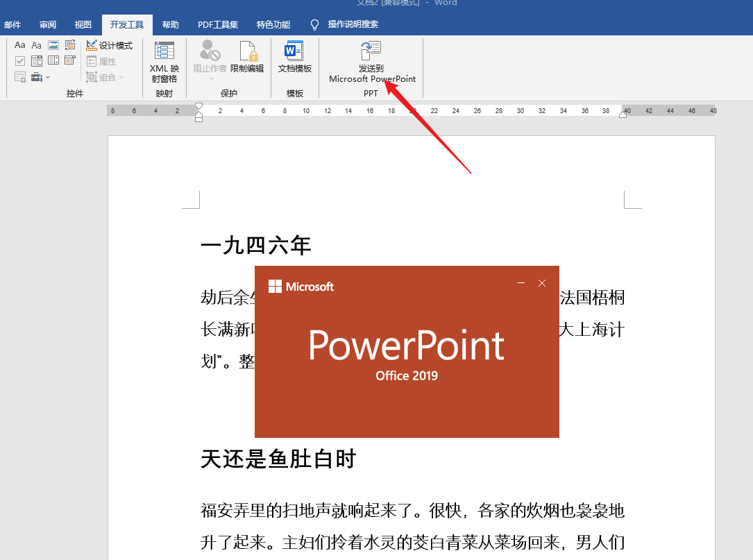The image size is (753, 560).
Task: Click the Microsoft logo on splash screen
Action: coord(301,286)
